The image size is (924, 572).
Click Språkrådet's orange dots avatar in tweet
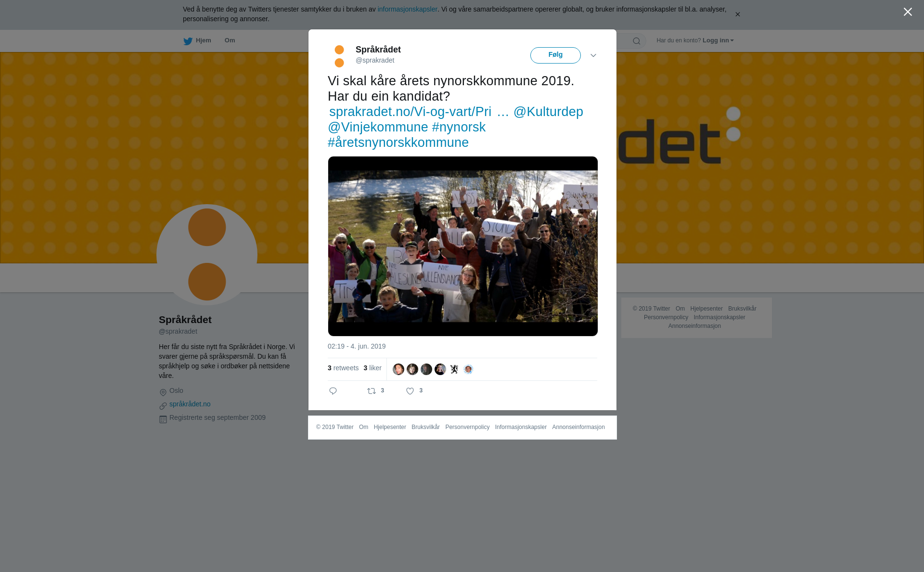click(x=339, y=56)
